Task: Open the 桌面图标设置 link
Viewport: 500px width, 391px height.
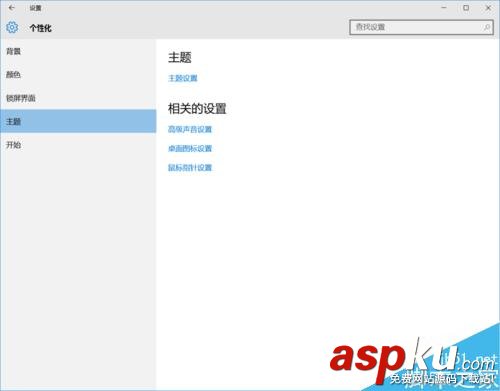Action: [x=190, y=148]
